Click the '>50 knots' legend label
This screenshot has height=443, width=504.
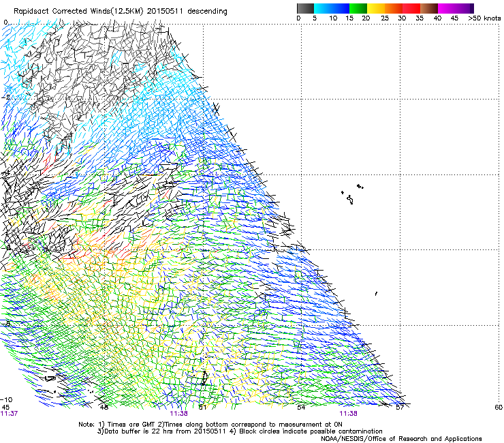[x=484, y=18]
